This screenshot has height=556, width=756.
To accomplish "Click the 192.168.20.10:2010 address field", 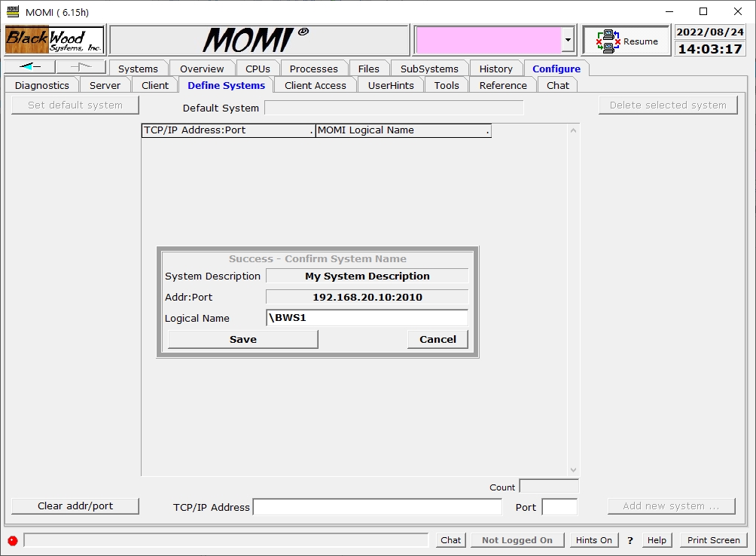I will tap(367, 297).
